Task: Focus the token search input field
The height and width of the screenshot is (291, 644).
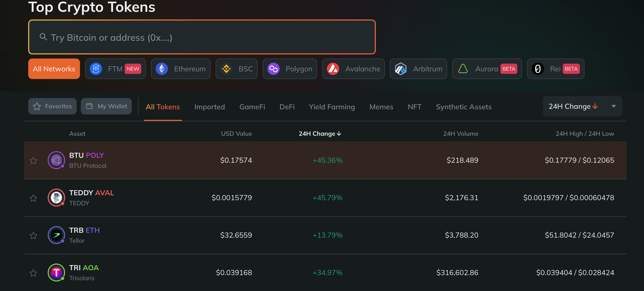Action: [x=202, y=37]
